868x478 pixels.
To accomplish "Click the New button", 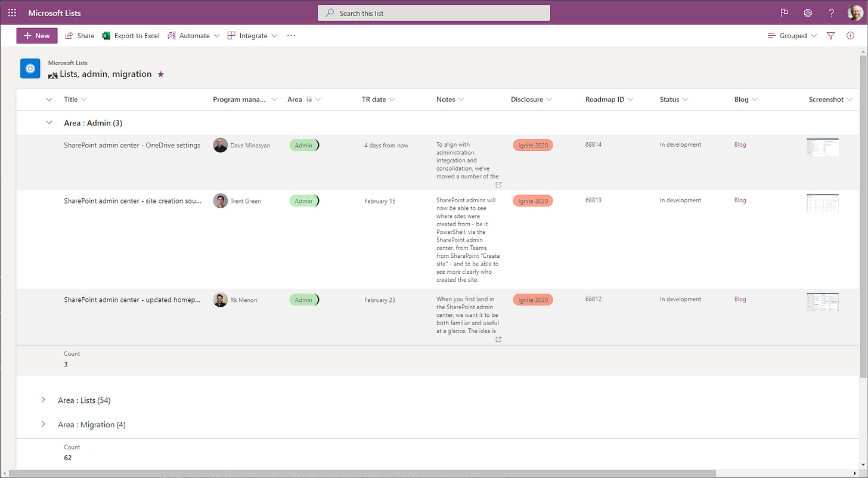I will pos(36,35).
